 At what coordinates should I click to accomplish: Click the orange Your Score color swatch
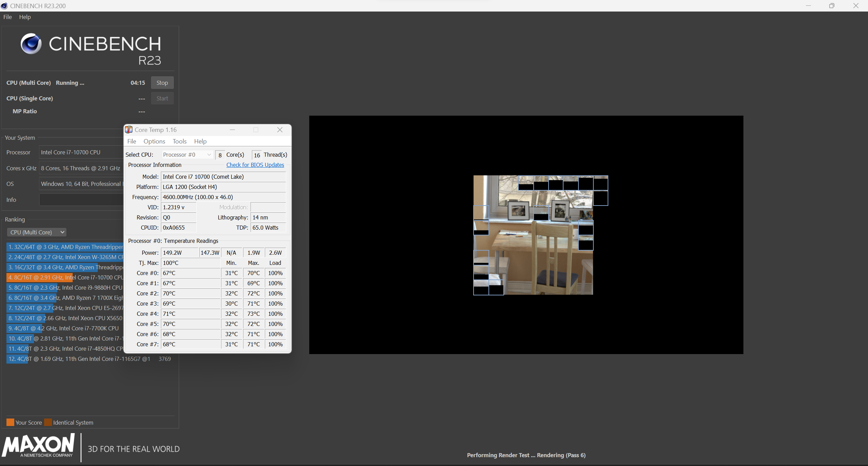(10, 422)
